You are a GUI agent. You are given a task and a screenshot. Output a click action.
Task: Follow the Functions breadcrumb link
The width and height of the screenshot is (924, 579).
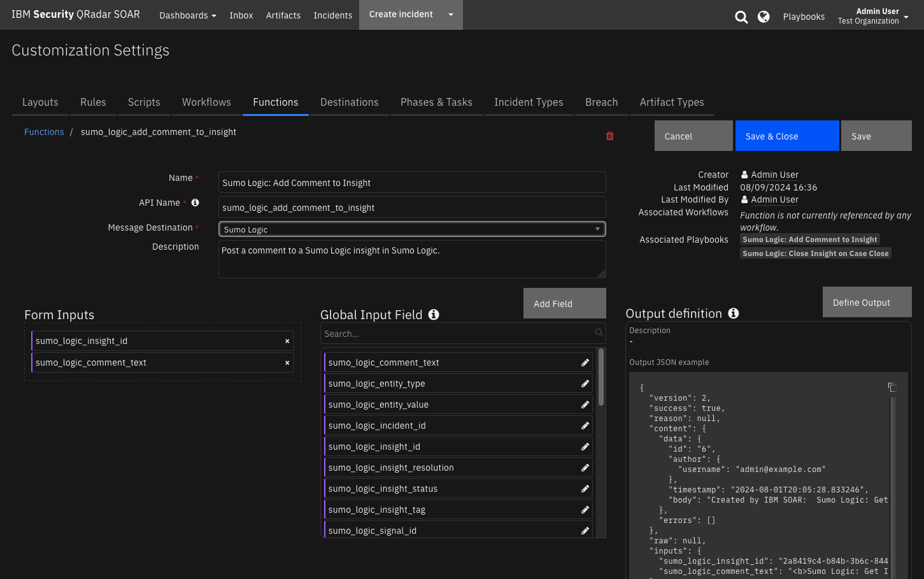point(44,132)
